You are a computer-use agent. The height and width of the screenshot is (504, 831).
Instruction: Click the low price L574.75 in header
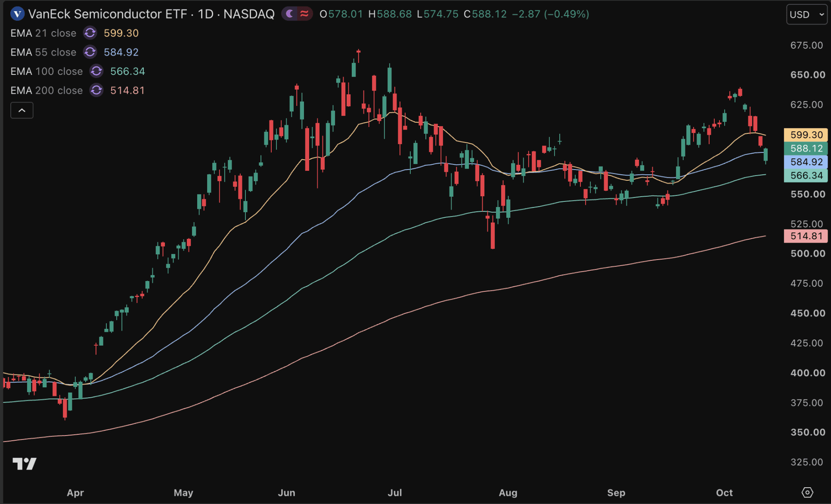[437, 14]
